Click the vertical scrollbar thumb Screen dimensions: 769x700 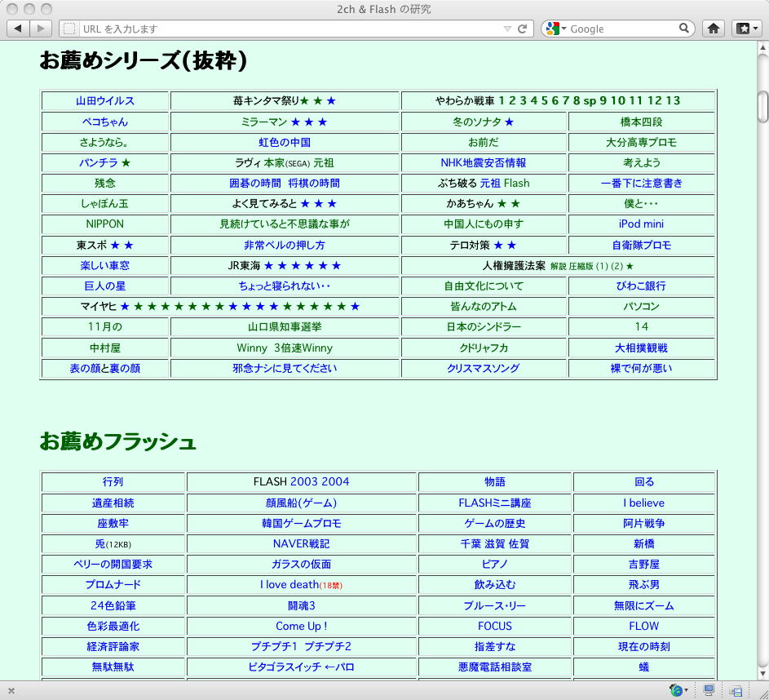[762, 106]
